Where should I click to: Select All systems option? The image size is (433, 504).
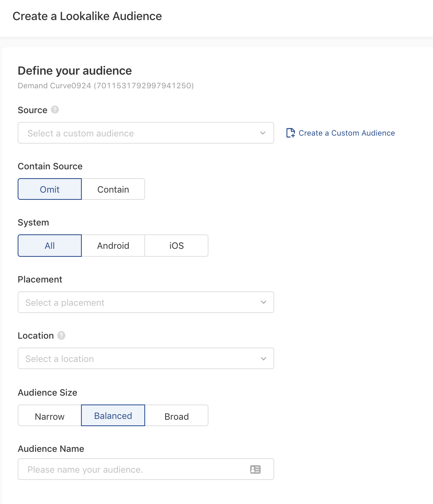pos(50,246)
